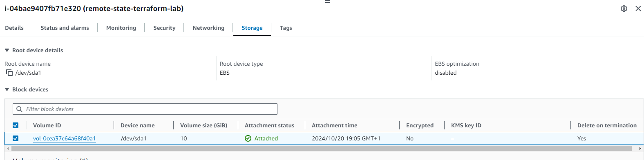Click the green Attached status icon
The width and height of the screenshot is (644, 160).
(248, 138)
